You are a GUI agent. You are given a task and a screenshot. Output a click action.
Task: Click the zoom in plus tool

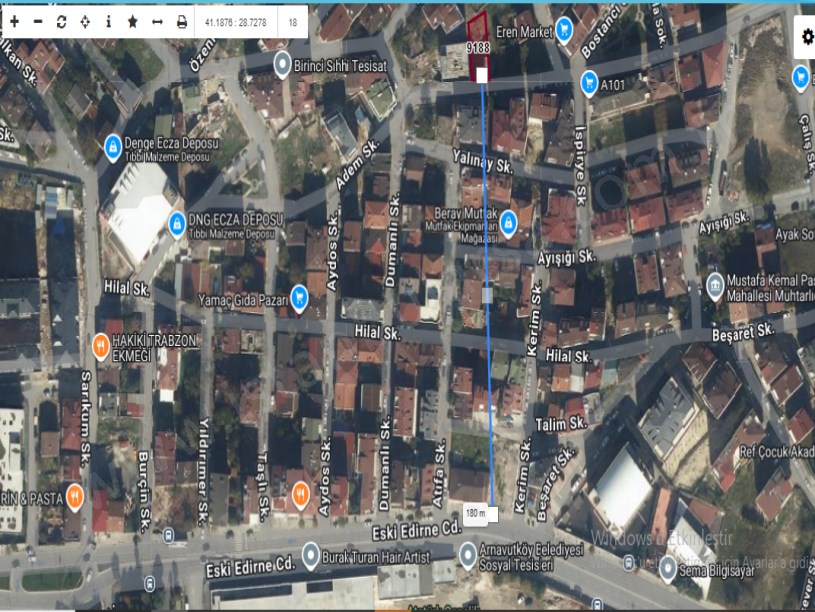click(x=14, y=20)
